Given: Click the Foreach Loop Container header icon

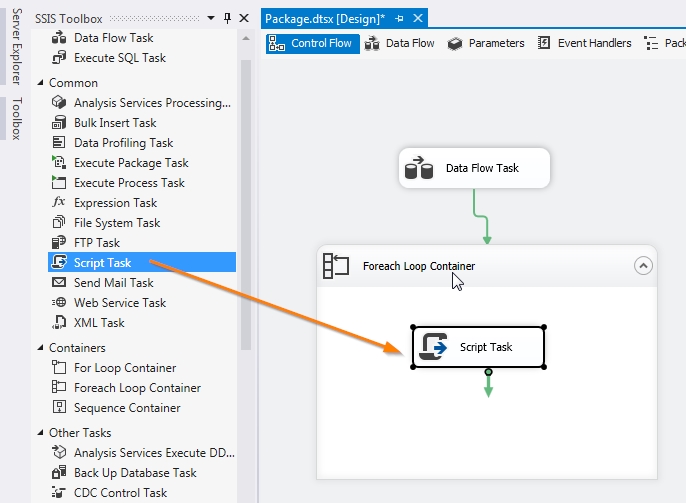Looking at the screenshot, I should click(x=336, y=266).
